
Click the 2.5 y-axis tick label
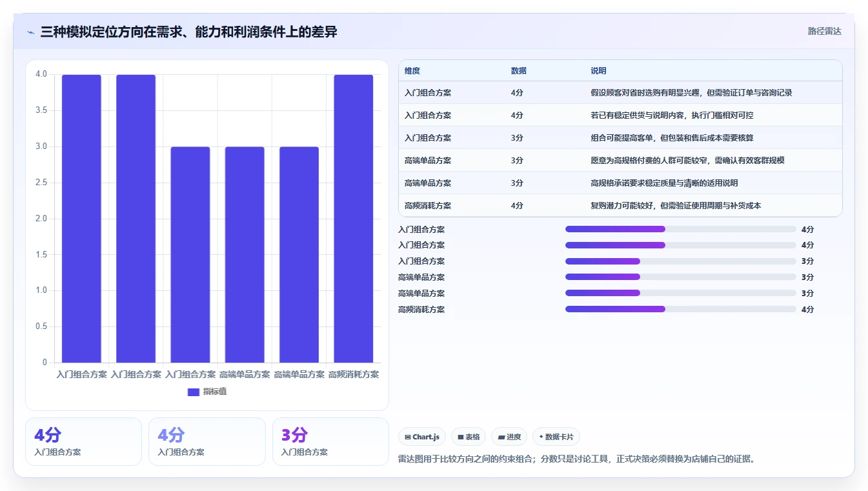(41, 183)
